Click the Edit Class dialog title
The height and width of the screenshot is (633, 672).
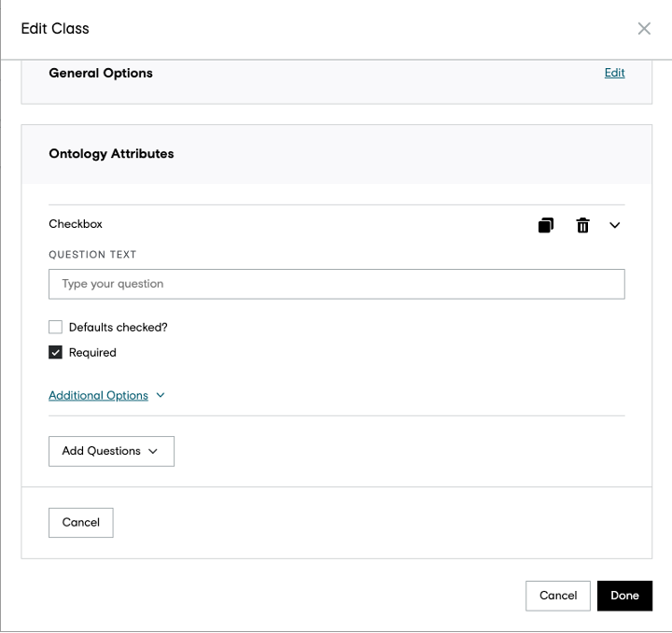(55, 29)
